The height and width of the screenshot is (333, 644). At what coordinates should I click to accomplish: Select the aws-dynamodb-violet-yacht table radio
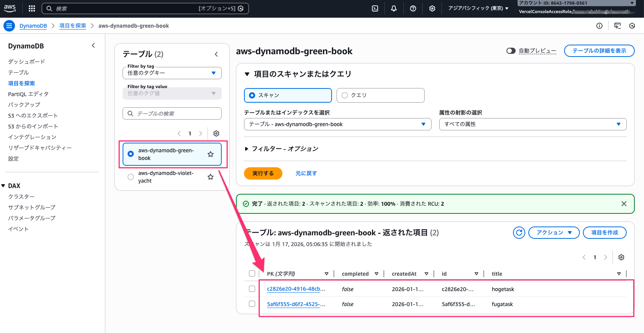click(x=131, y=177)
